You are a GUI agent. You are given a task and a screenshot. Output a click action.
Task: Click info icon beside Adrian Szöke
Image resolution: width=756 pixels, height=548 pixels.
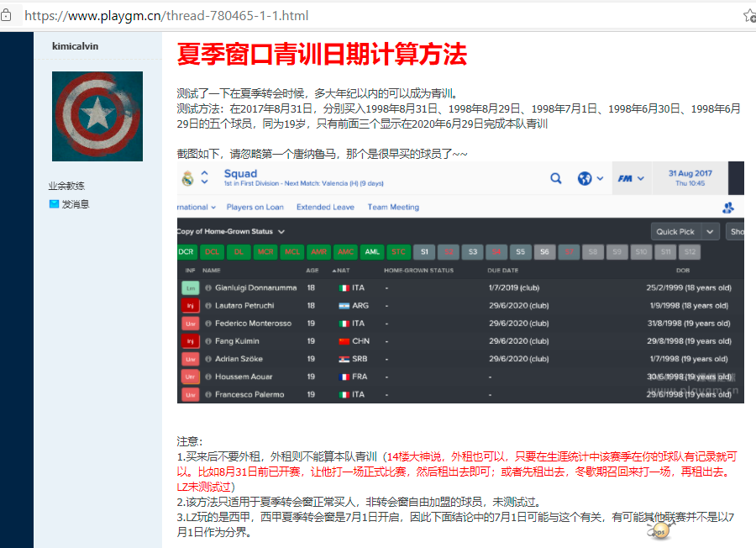point(208,360)
